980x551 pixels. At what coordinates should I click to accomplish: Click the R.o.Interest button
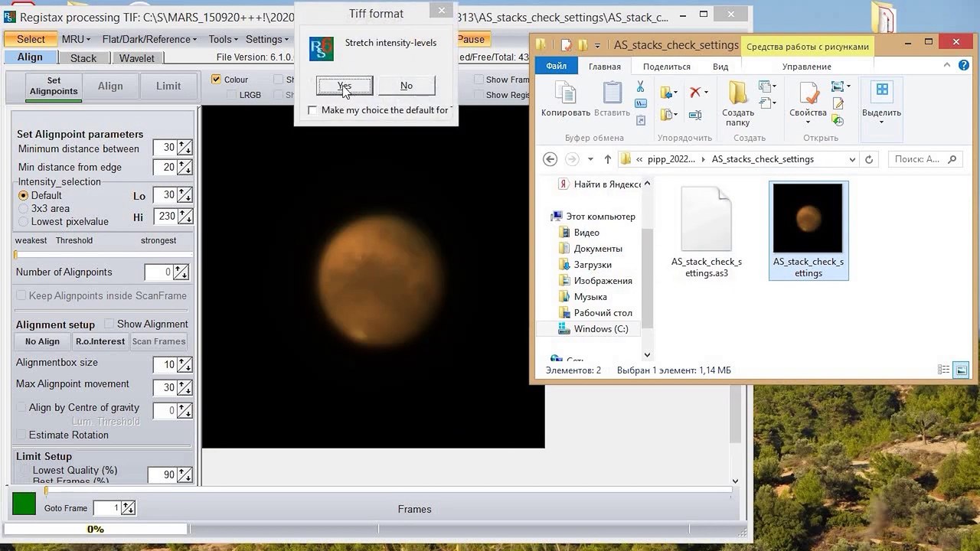[100, 341]
